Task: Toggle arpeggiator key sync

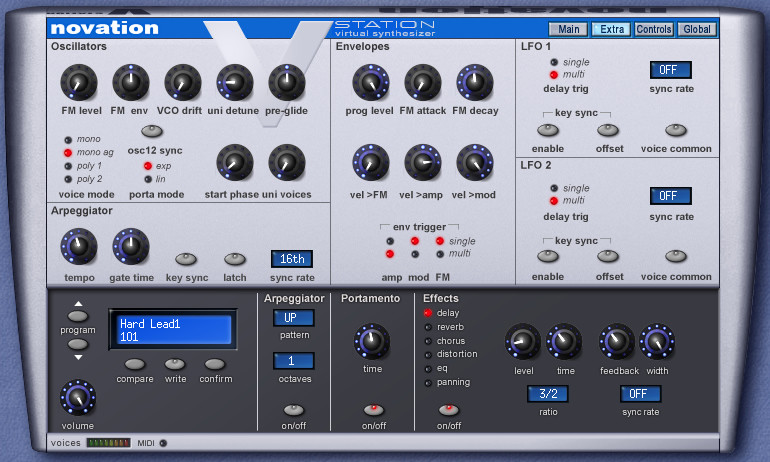Action: [186, 259]
